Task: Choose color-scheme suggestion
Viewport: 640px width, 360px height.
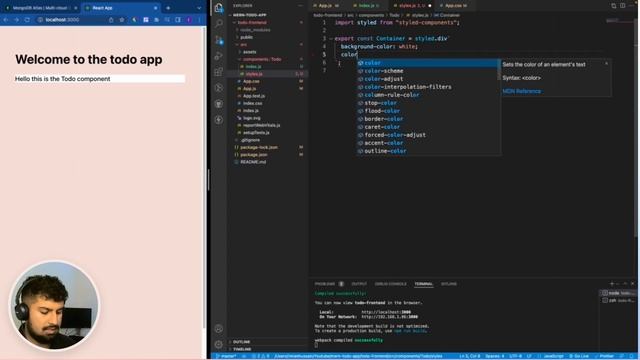Action: pos(427,71)
